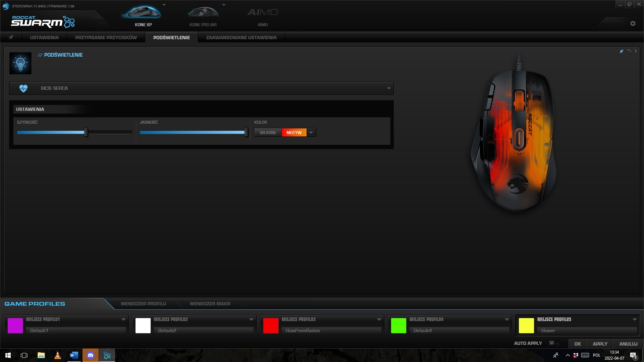
Task: Select the Kone Pro Air device icon
Action: 203,13
